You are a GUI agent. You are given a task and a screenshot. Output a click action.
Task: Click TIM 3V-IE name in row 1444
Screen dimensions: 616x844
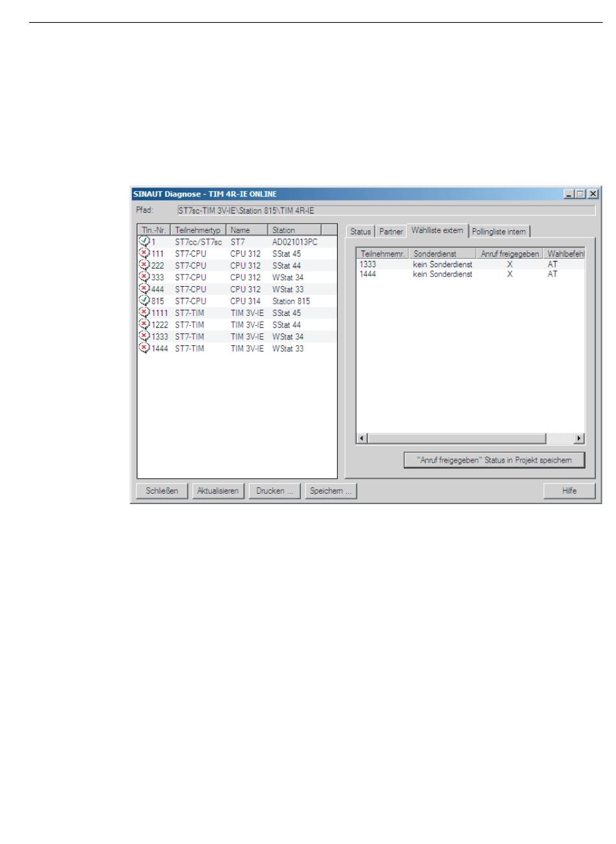247,348
